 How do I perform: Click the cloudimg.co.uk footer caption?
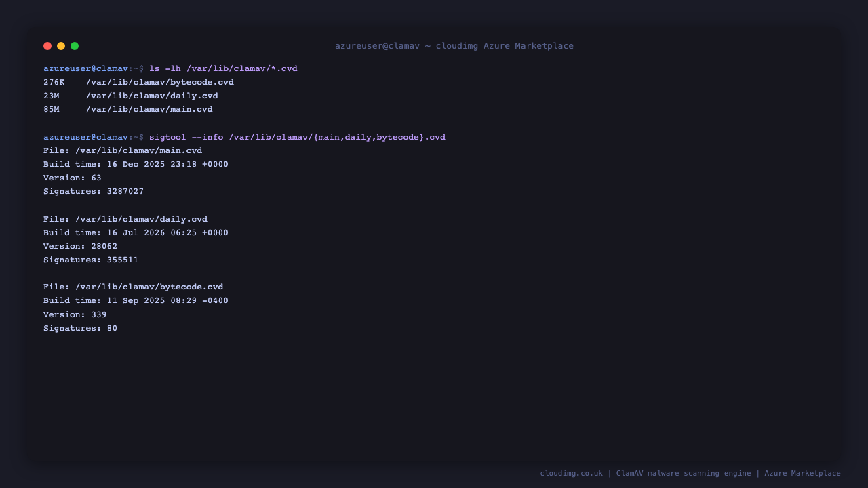(690, 473)
